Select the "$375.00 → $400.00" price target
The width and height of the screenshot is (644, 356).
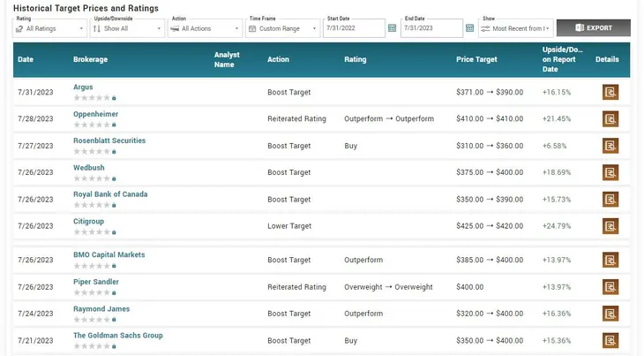pos(490,172)
